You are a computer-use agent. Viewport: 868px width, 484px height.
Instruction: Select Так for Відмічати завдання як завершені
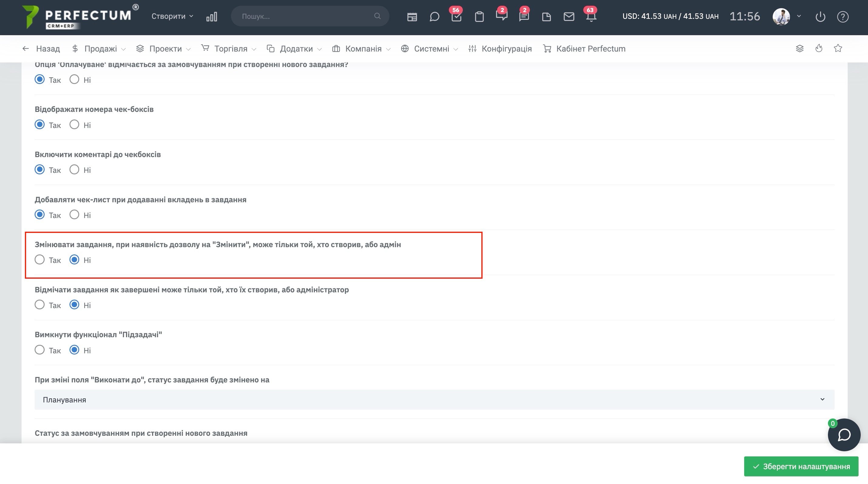[x=40, y=304]
